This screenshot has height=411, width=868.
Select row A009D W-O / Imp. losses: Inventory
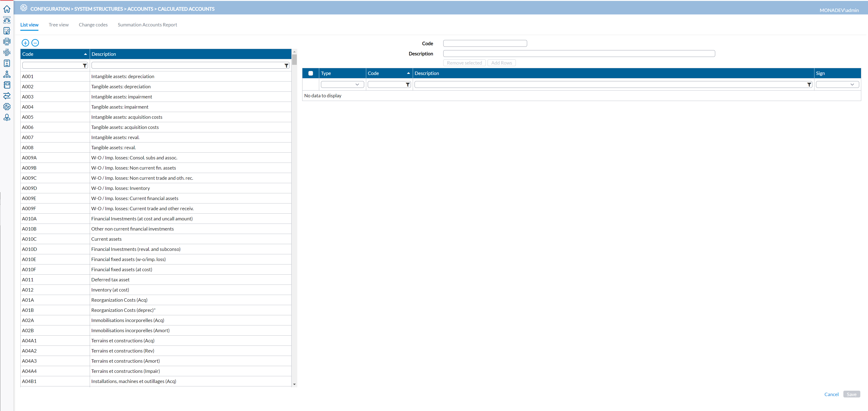point(156,188)
